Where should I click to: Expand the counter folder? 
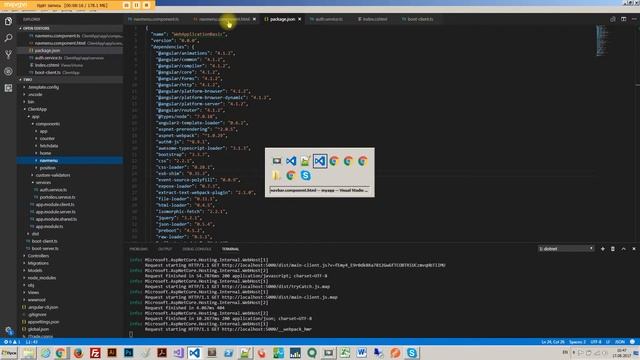(x=47, y=139)
